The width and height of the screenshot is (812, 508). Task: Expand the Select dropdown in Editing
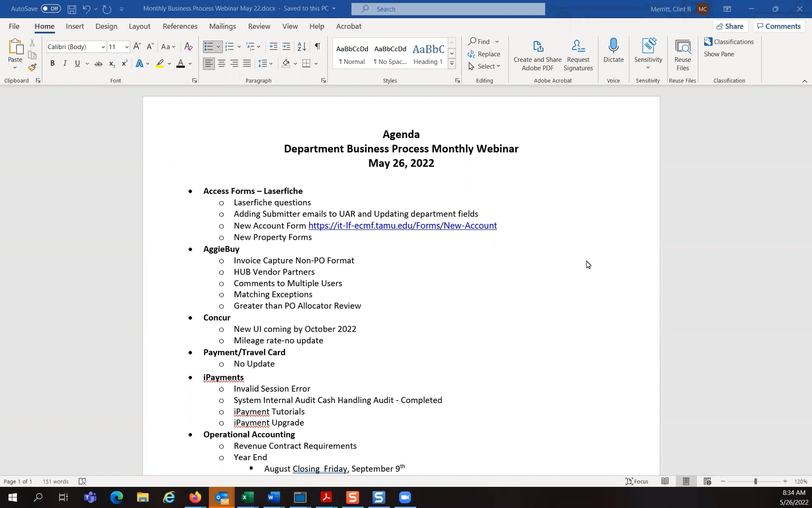pos(484,66)
